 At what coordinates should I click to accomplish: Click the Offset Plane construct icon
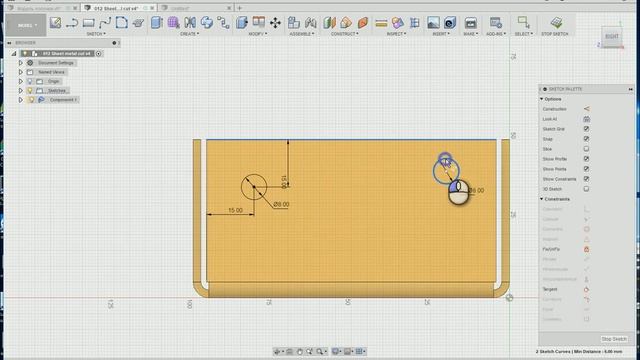[329, 22]
